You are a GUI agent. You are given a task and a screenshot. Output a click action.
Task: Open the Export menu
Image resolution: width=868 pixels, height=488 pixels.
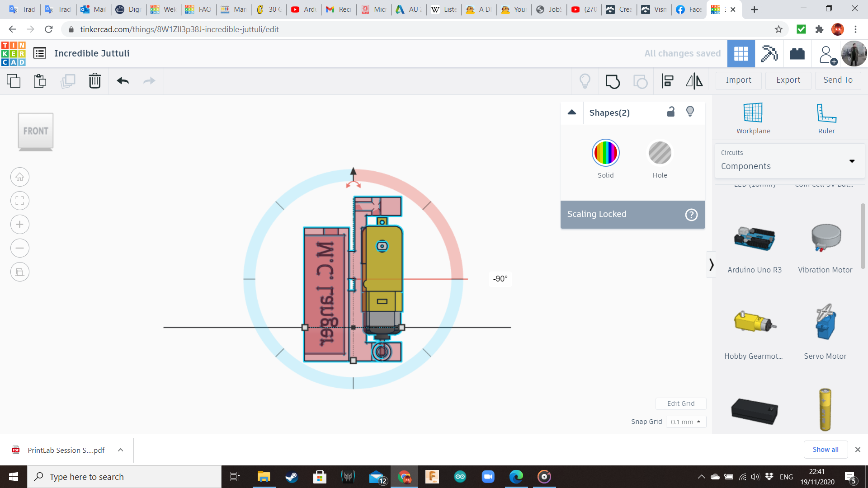tap(788, 80)
